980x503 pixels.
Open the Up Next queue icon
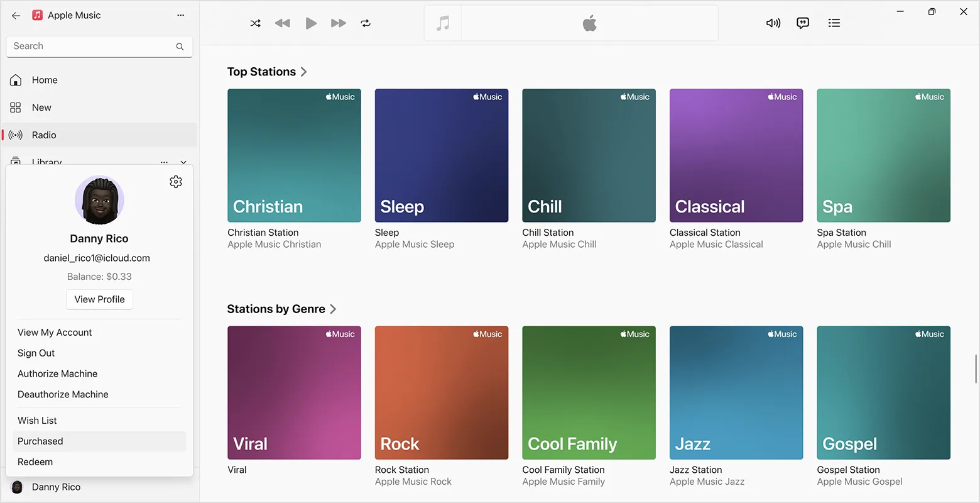point(834,23)
